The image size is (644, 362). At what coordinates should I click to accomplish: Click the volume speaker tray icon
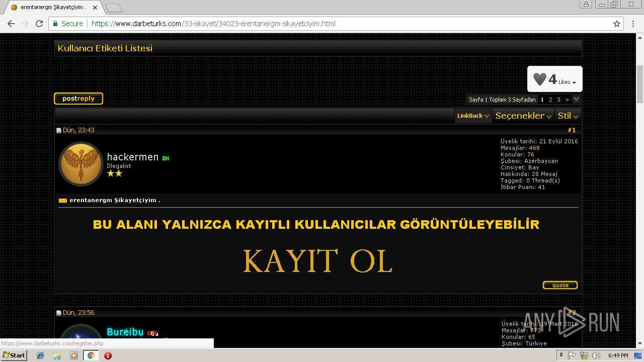(596, 355)
